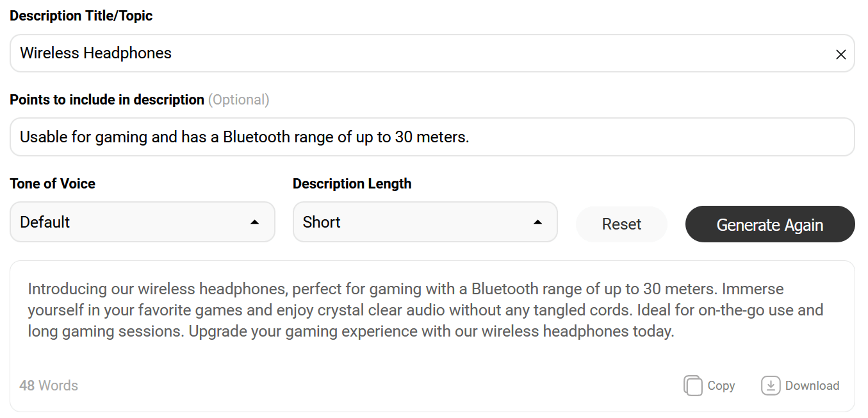
Task: Click the Generate Again button
Action: click(x=770, y=224)
